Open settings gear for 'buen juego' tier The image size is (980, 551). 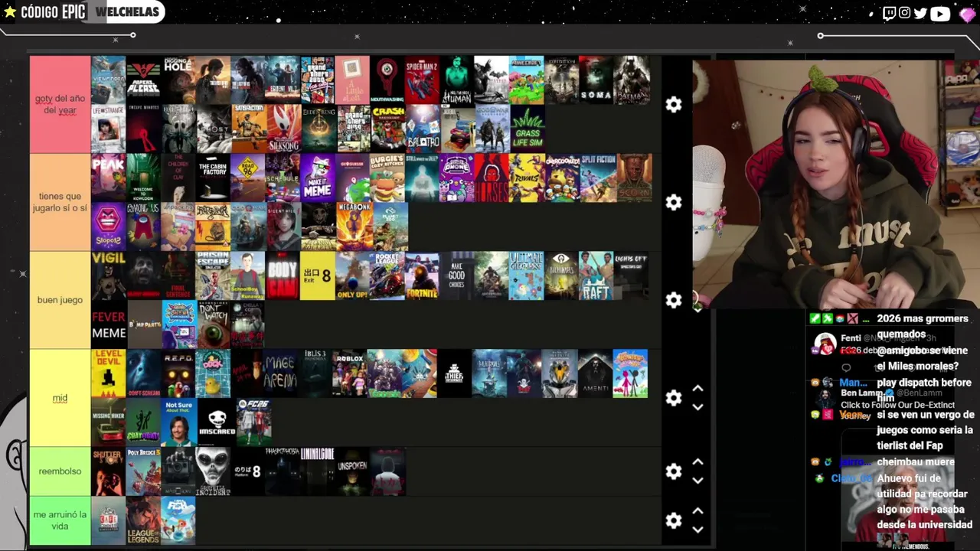pyautogui.click(x=674, y=301)
